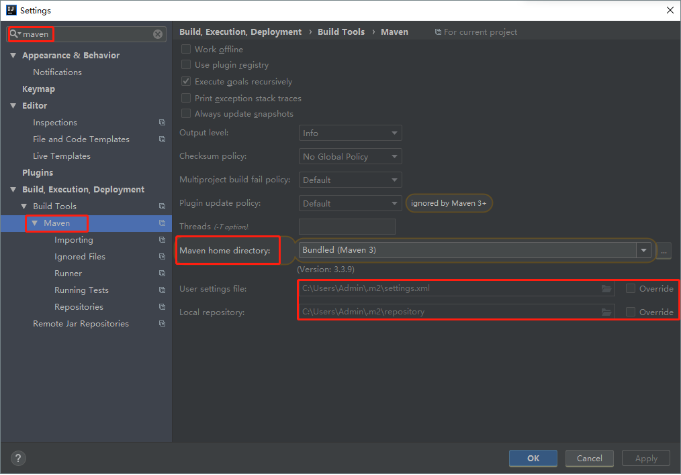Image resolution: width=681 pixels, height=475 pixels.
Task: Select Notifications settings page
Action: pos(57,72)
